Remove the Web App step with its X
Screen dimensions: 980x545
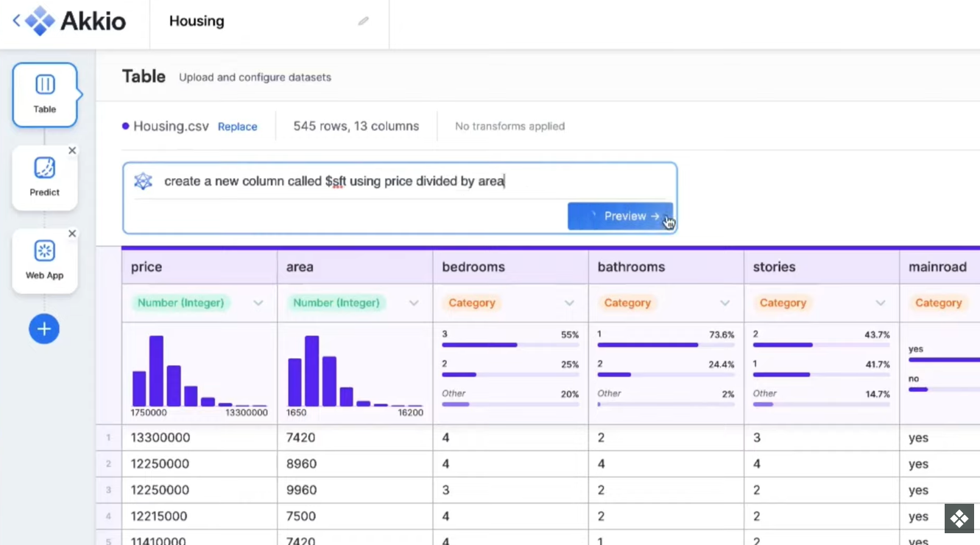coord(72,233)
